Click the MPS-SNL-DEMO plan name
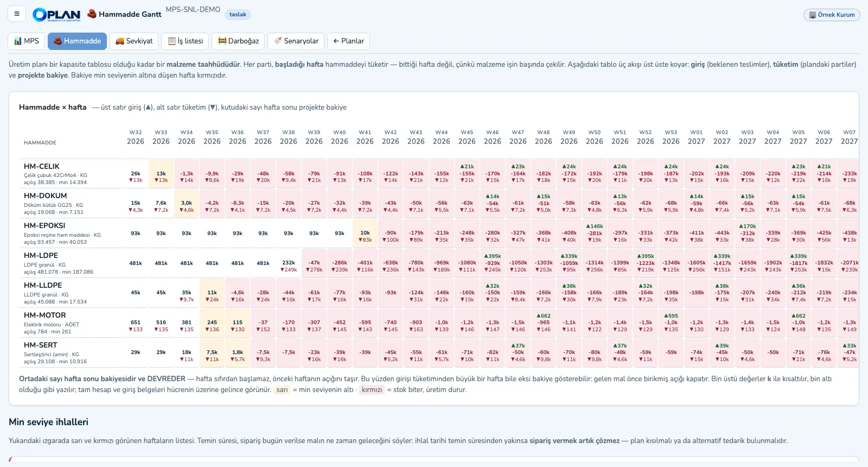The image size is (868, 467). point(193,10)
